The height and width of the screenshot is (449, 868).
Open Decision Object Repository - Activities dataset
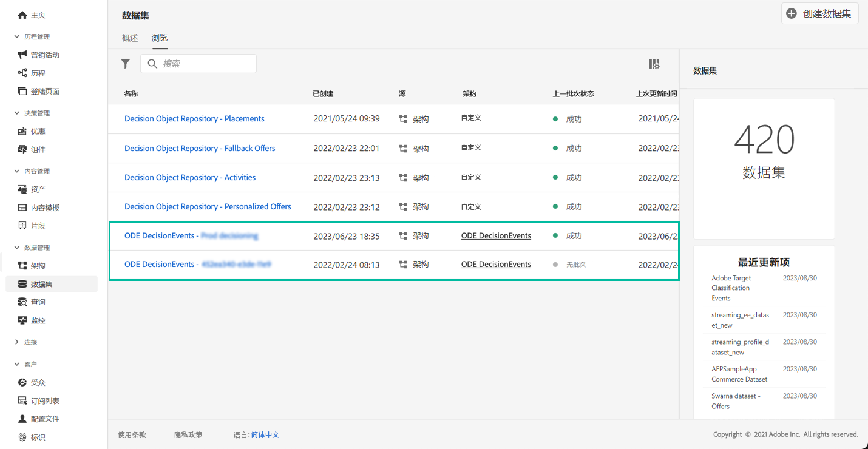tap(190, 177)
